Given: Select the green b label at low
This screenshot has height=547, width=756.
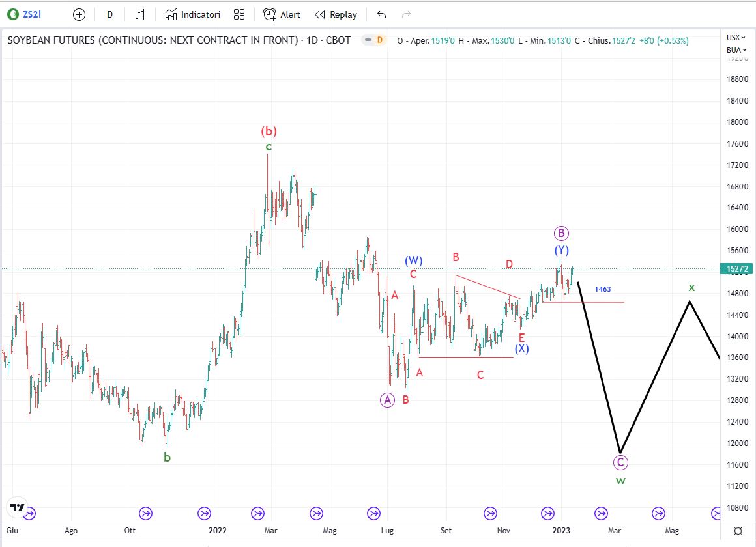Looking at the screenshot, I should tap(167, 457).
